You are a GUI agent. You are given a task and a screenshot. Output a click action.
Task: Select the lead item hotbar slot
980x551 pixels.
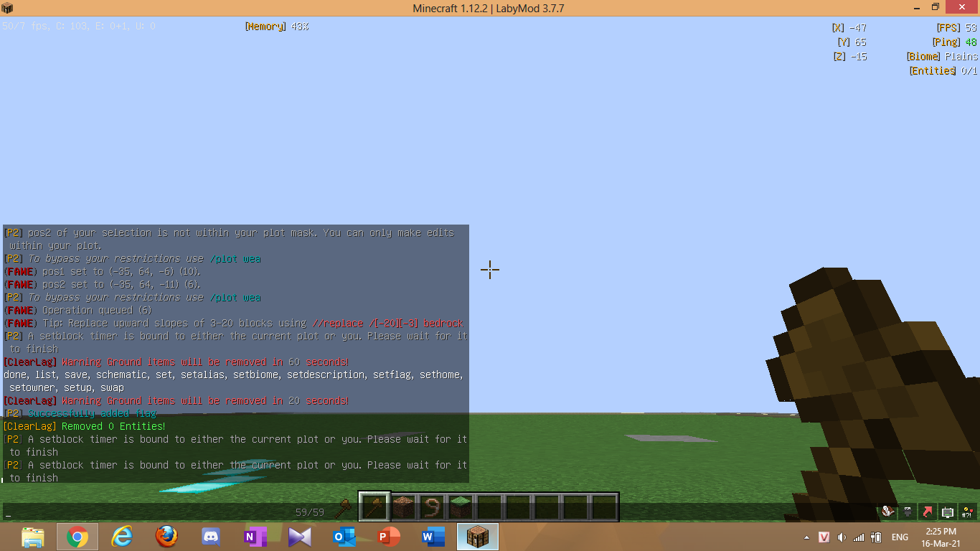(432, 507)
